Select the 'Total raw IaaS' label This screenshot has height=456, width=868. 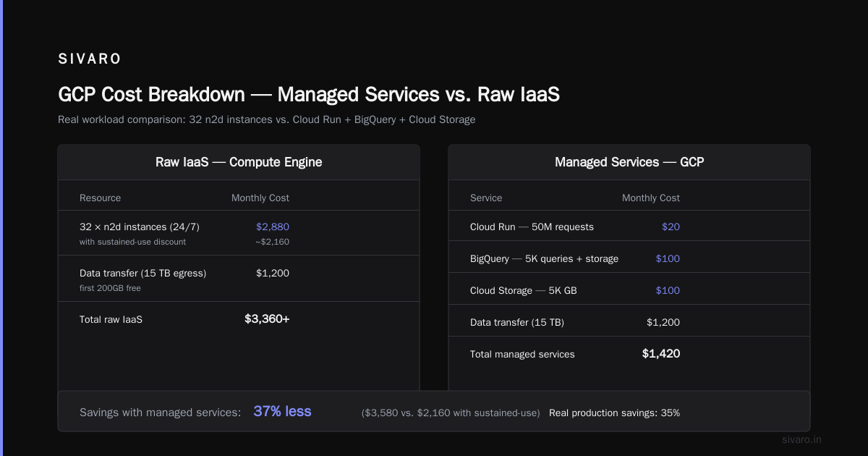[111, 319]
